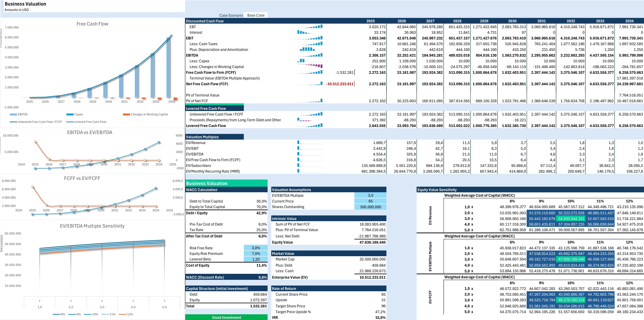Click the Market Cap value 32.500.000.000
This screenshot has width=644, height=320.
[x=372, y=259]
